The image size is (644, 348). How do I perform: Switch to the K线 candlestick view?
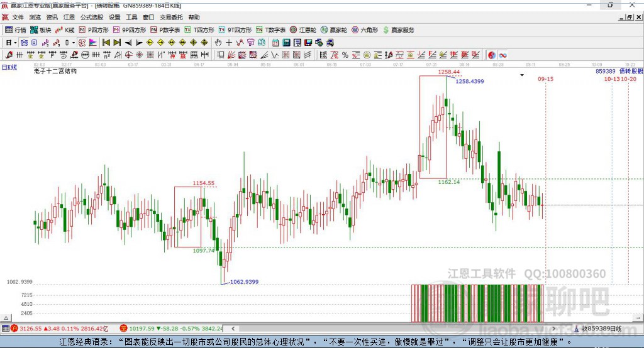click(65, 30)
